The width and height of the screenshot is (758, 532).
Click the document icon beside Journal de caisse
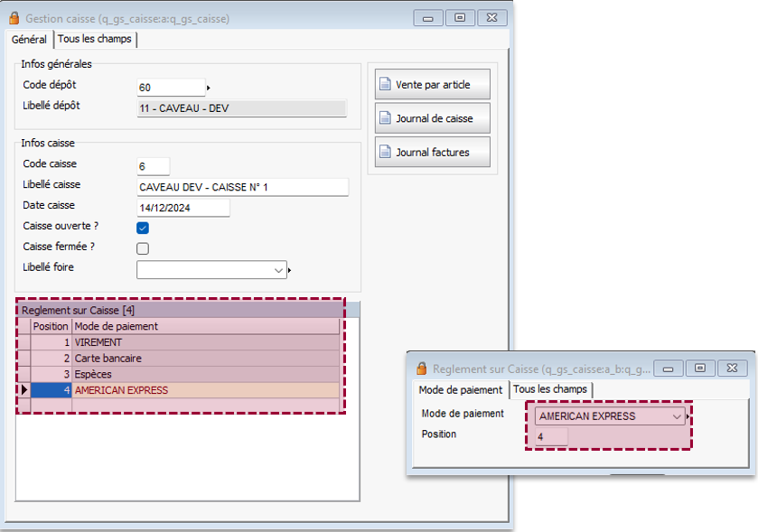[385, 118]
